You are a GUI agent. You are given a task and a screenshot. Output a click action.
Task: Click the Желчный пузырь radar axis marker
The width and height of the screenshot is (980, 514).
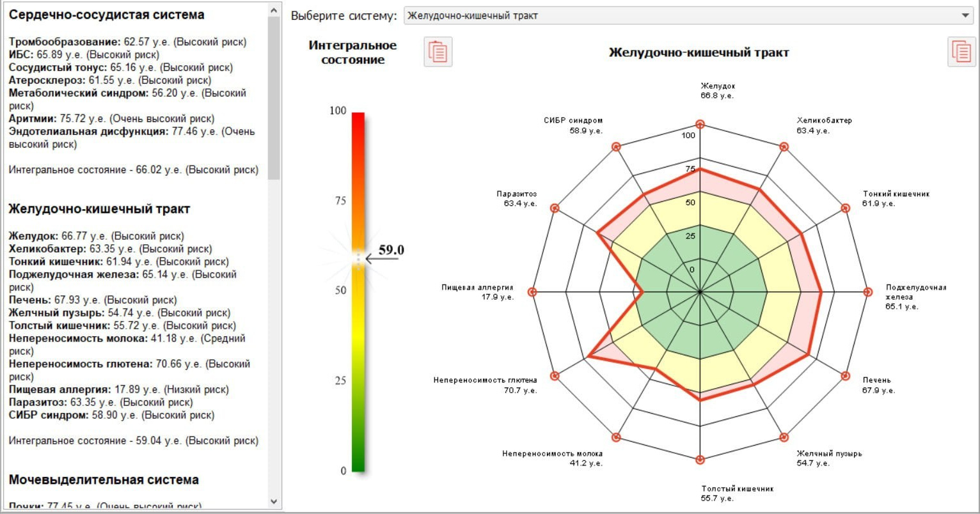pos(784,437)
